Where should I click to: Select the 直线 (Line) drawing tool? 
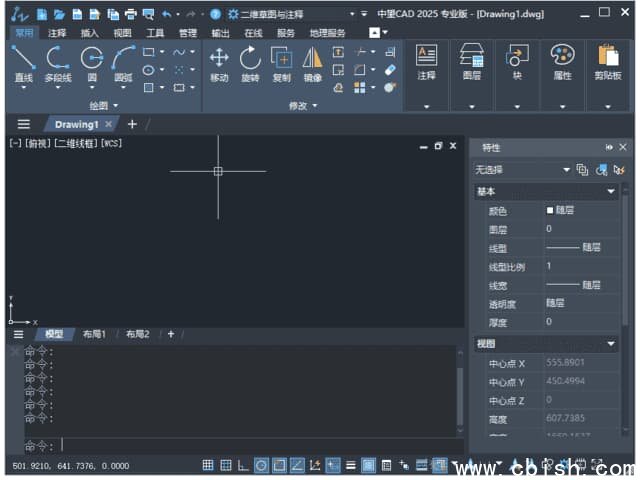pyautogui.click(x=23, y=63)
